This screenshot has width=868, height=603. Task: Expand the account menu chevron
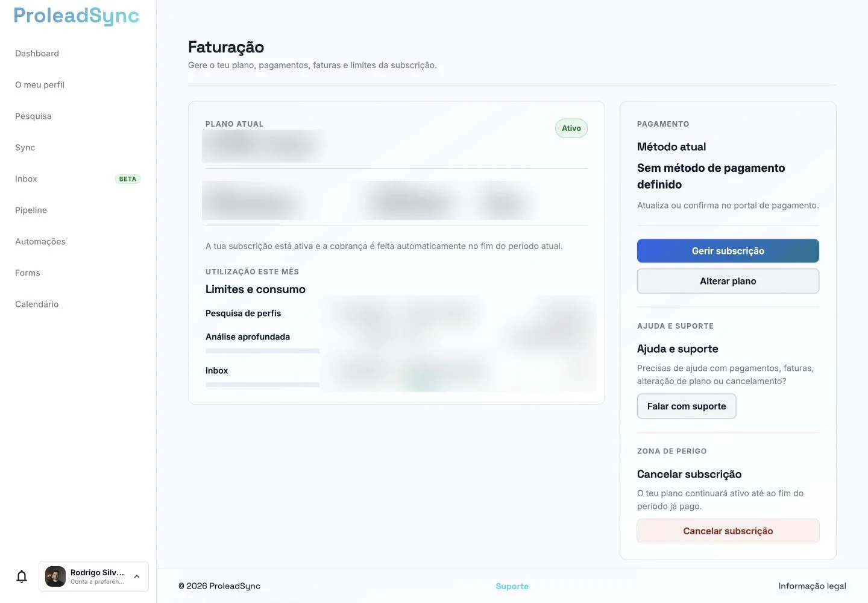[x=137, y=576]
